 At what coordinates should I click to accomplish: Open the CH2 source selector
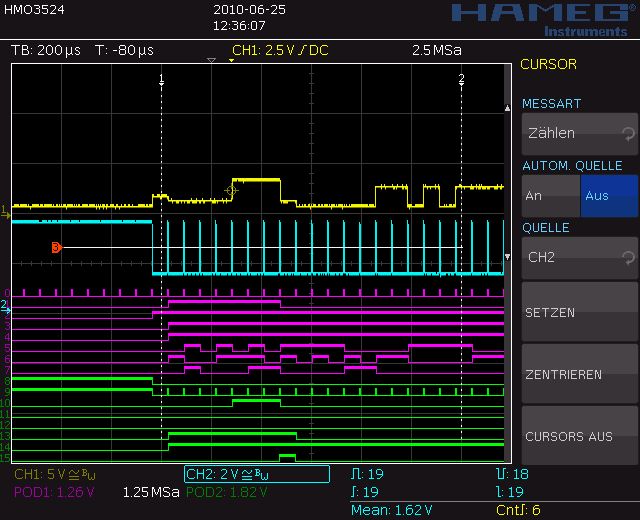click(579, 258)
